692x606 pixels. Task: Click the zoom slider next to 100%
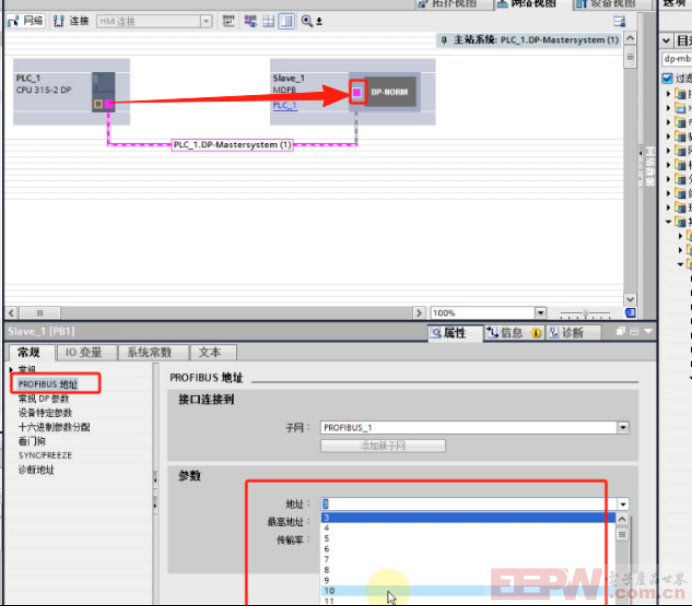click(x=585, y=314)
